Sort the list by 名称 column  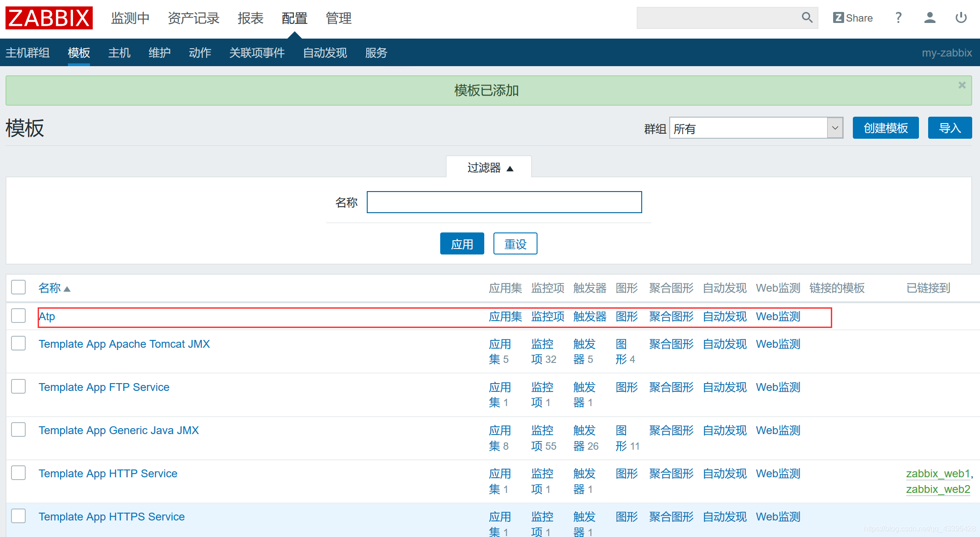click(54, 288)
